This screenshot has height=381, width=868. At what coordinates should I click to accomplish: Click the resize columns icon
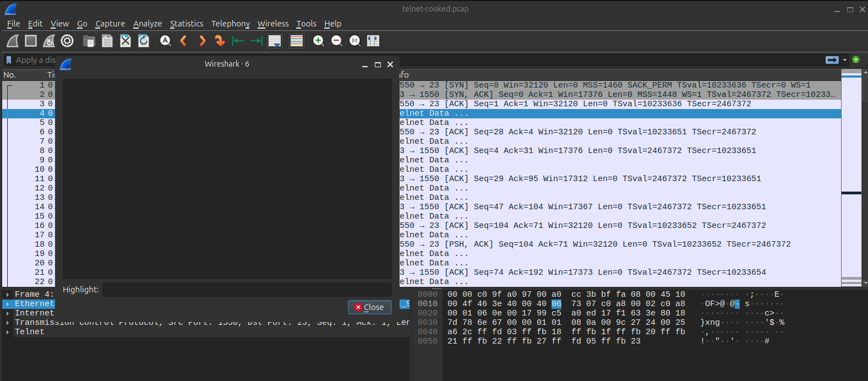373,41
